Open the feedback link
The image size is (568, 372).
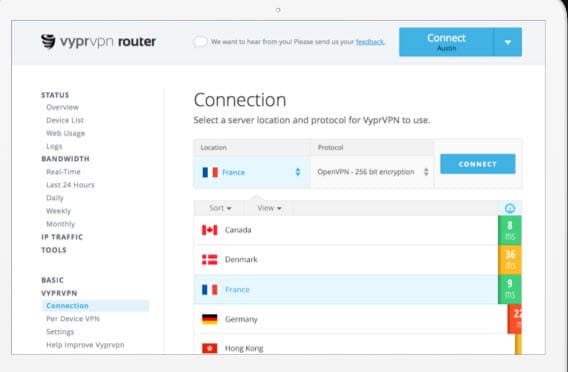(369, 42)
